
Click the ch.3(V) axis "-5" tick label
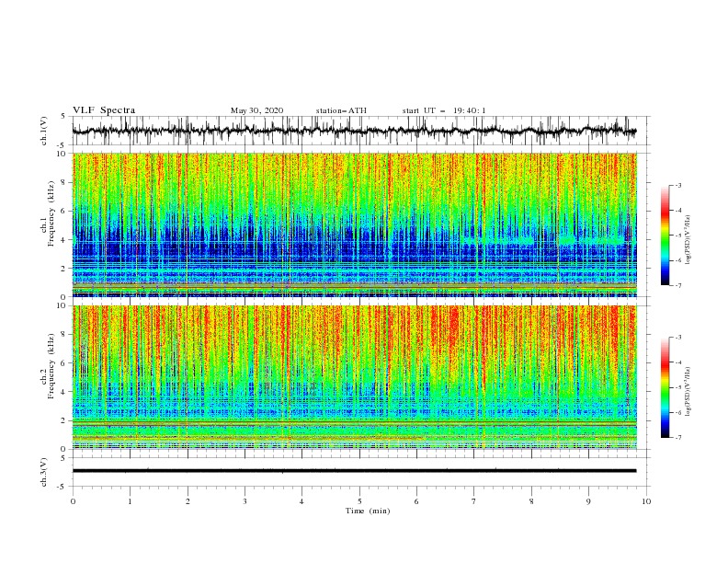point(63,487)
